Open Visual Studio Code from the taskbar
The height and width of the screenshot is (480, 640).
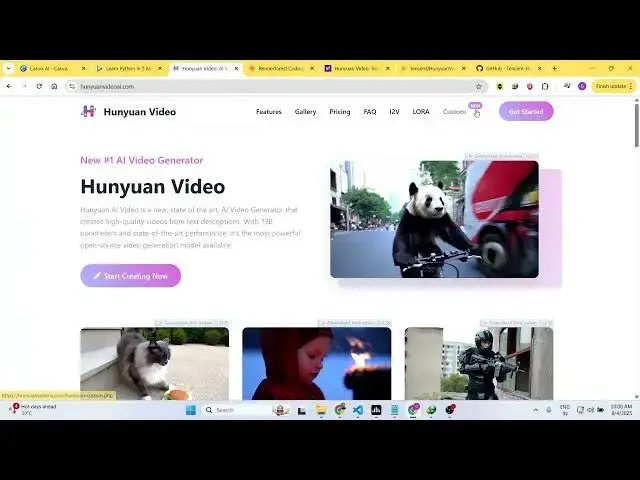[x=358, y=410]
